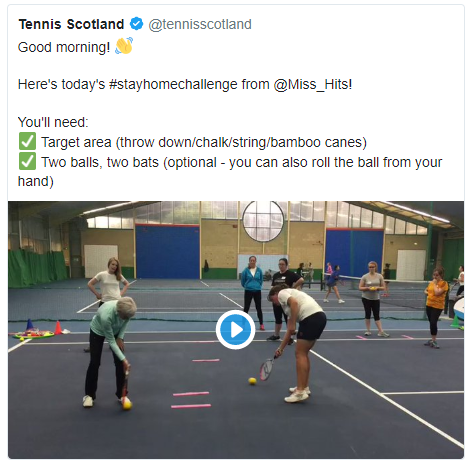Screen dimensions: 468x468
Task: Click the You'll need: line
Action: coord(53,122)
